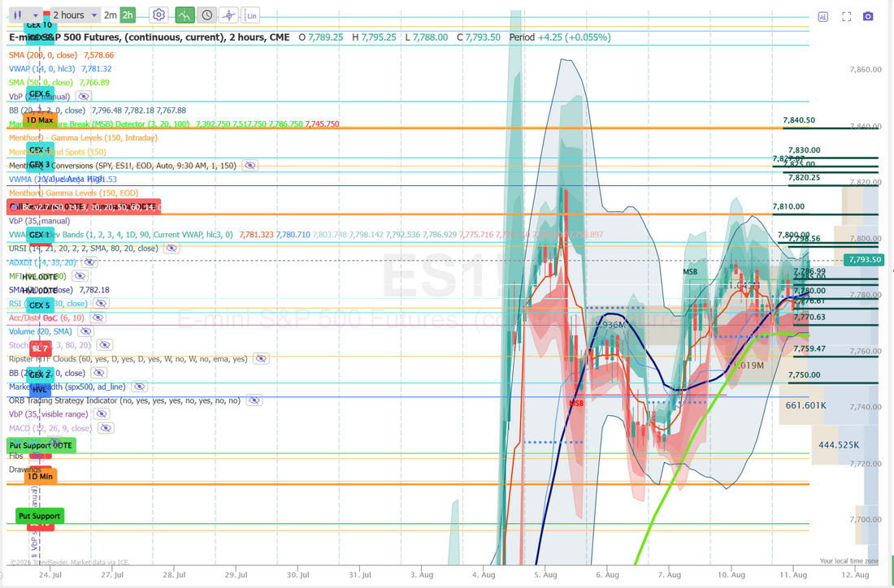Click the E-mini S&P 500 Futures title

pos(150,37)
